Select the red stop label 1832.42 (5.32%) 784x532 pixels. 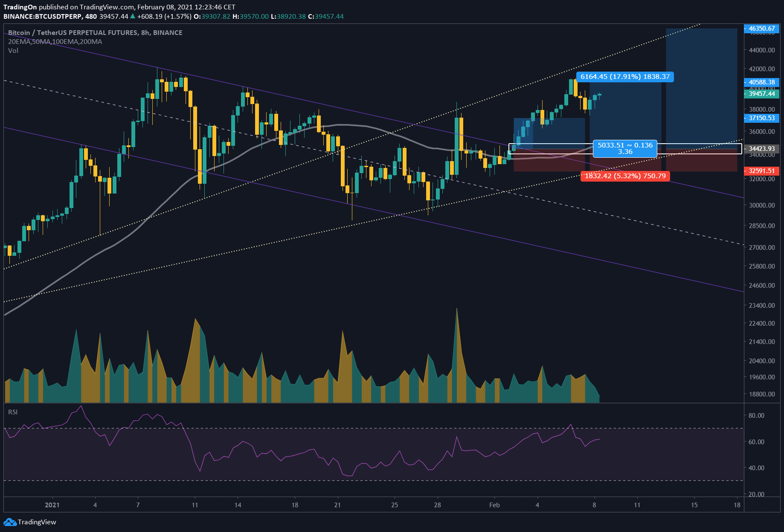pos(625,176)
